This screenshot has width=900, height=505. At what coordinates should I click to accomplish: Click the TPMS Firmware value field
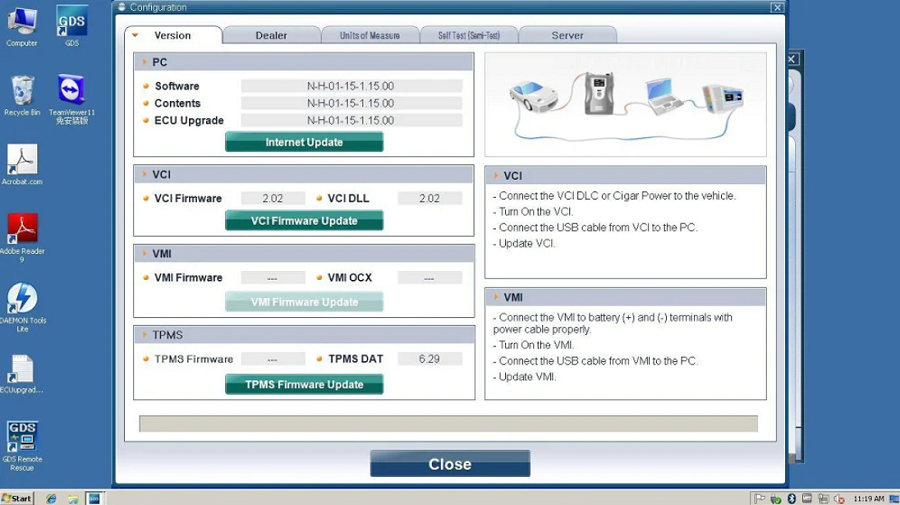[x=273, y=359]
